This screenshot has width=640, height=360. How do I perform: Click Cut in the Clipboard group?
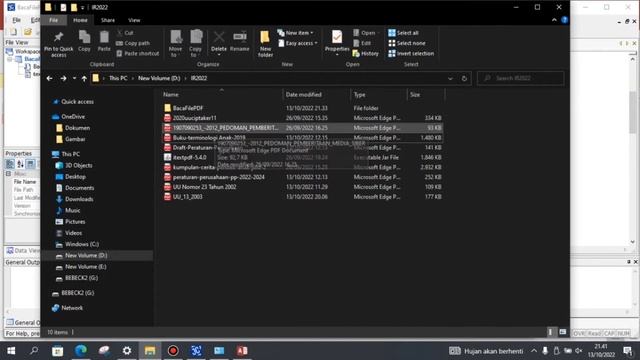(125, 33)
